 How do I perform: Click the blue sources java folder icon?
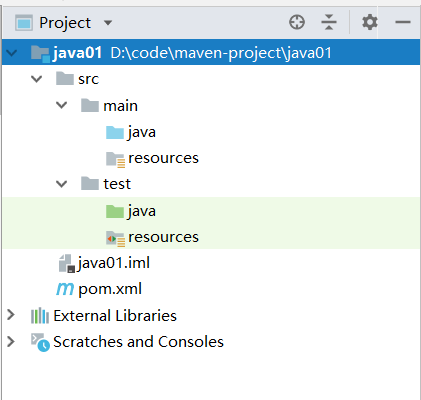[x=115, y=132]
